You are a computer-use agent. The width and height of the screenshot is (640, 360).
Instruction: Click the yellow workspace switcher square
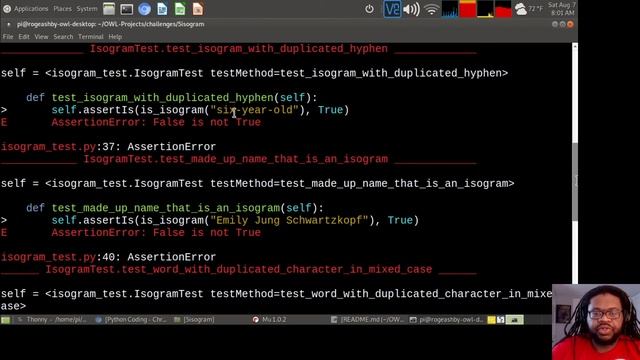tap(491, 320)
